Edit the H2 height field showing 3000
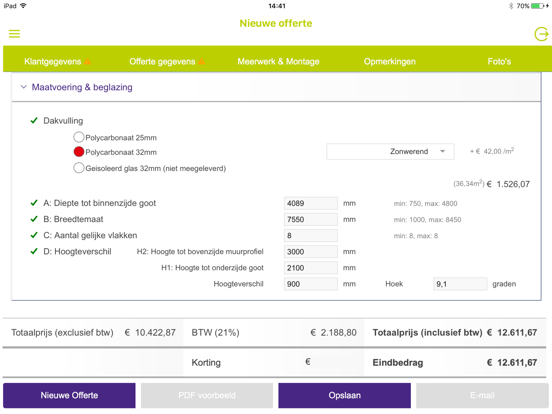 click(311, 252)
